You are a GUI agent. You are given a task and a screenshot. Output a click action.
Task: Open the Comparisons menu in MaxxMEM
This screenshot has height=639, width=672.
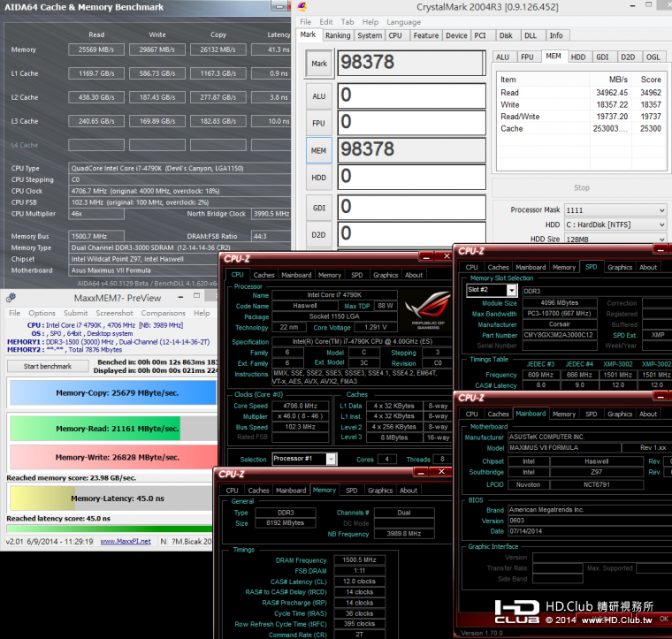click(163, 313)
